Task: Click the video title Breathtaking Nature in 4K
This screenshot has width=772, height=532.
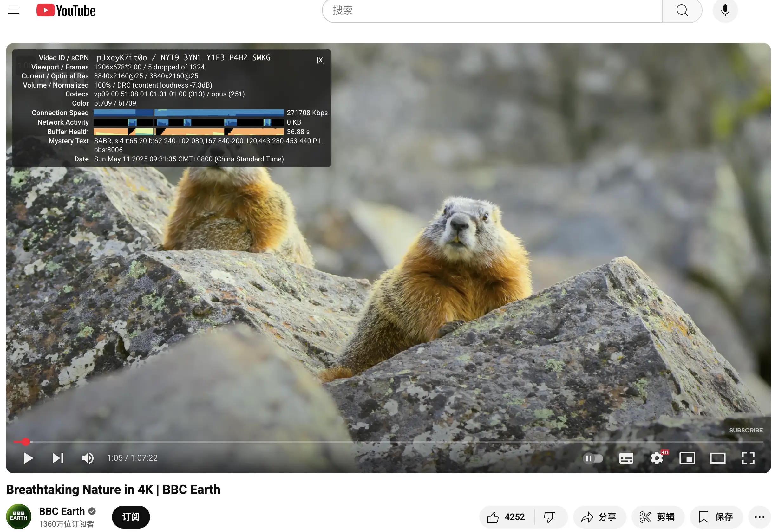Action: 113,489
